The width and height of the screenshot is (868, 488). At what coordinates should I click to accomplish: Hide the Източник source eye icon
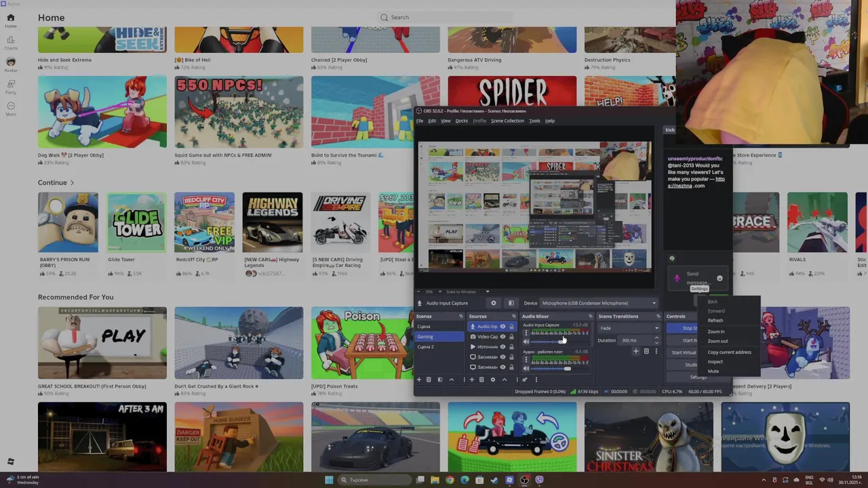[502, 347]
